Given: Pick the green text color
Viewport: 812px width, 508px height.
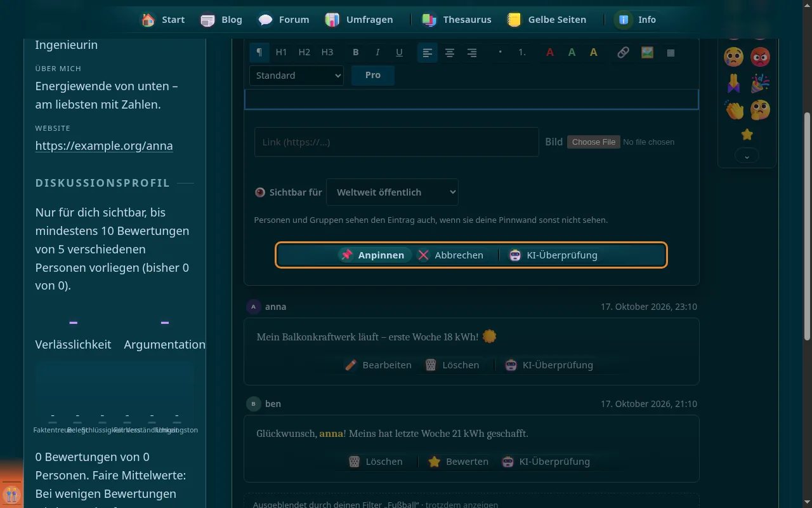Looking at the screenshot, I should (x=572, y=53).
